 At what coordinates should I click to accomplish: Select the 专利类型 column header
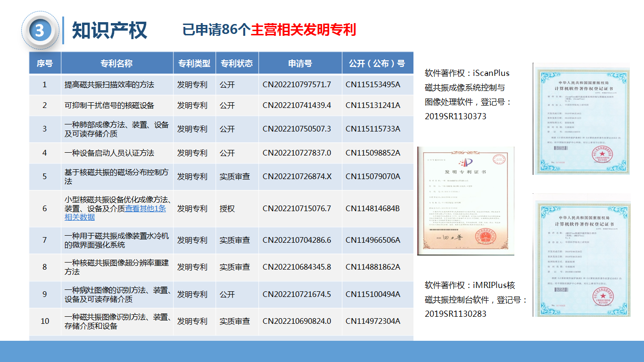click(x=194, y=63)
